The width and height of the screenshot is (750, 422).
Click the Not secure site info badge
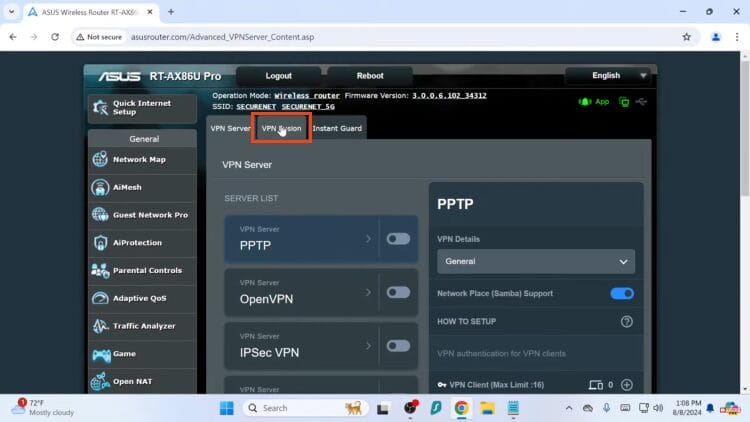point(99,37)
